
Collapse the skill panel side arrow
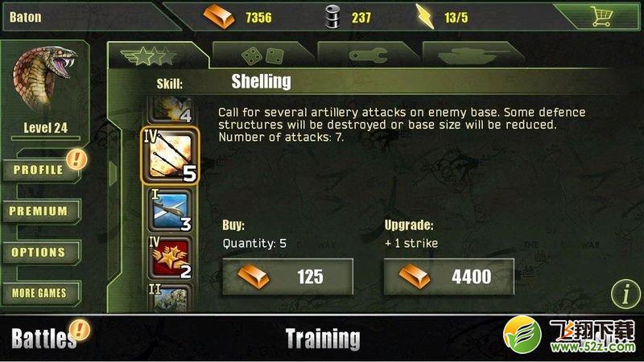(113, 173)
